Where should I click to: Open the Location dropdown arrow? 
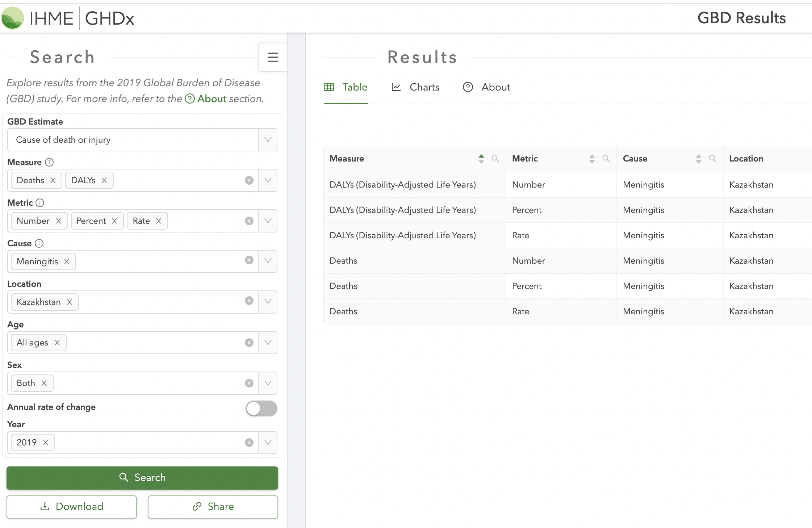(x=268, y=301)
